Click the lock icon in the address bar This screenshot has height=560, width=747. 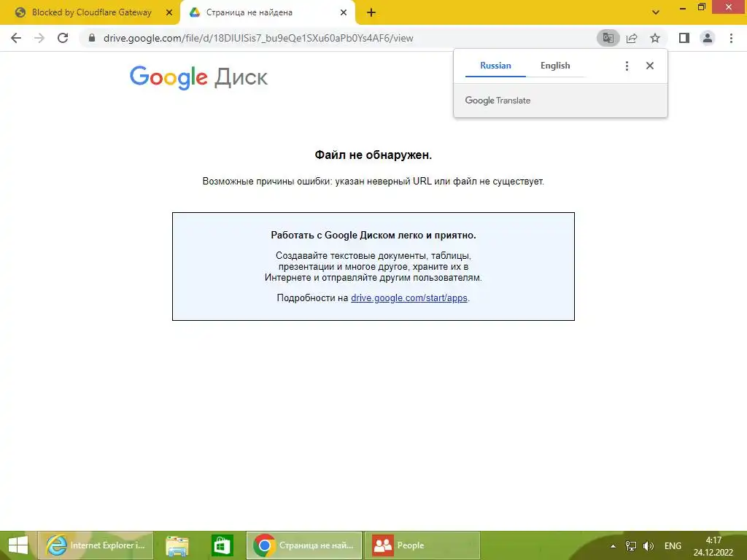pyautogui.click(x=92, y=38)
